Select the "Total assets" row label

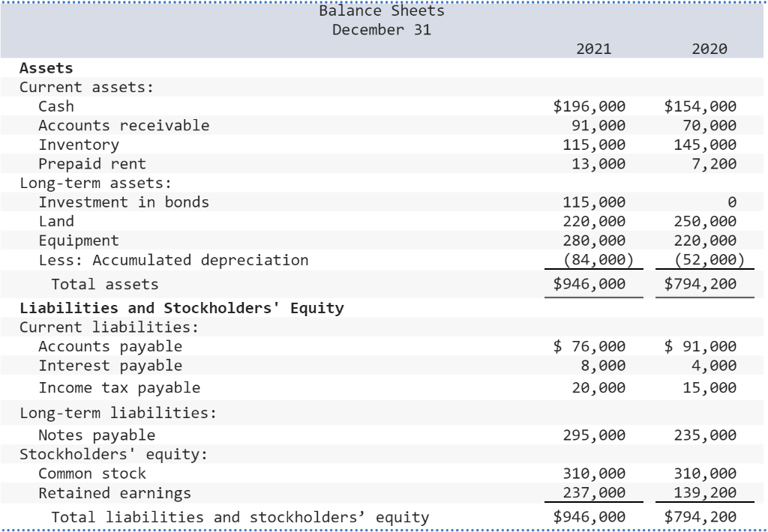tap(105, 284)
